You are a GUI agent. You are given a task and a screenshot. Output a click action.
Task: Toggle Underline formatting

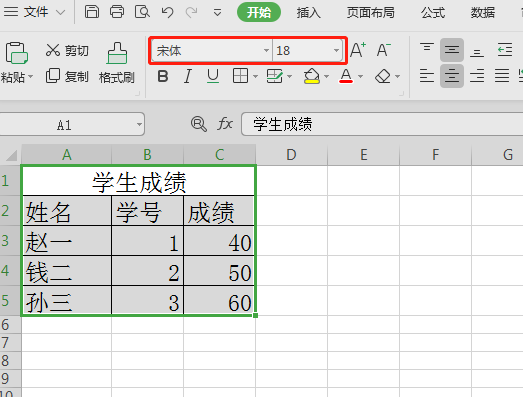coord(212,76)
